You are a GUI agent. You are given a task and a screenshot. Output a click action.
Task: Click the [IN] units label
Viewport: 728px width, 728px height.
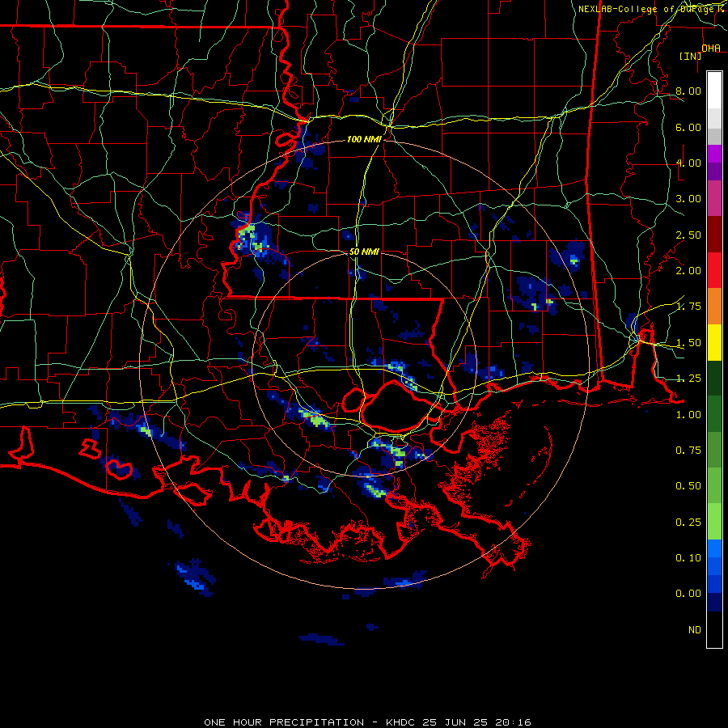coord(691,56)
